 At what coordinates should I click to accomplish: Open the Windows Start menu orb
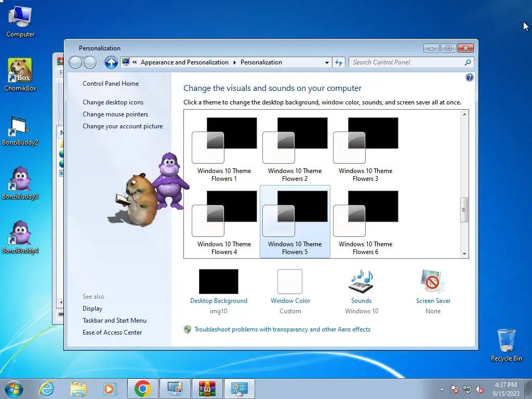click(14, 389)
